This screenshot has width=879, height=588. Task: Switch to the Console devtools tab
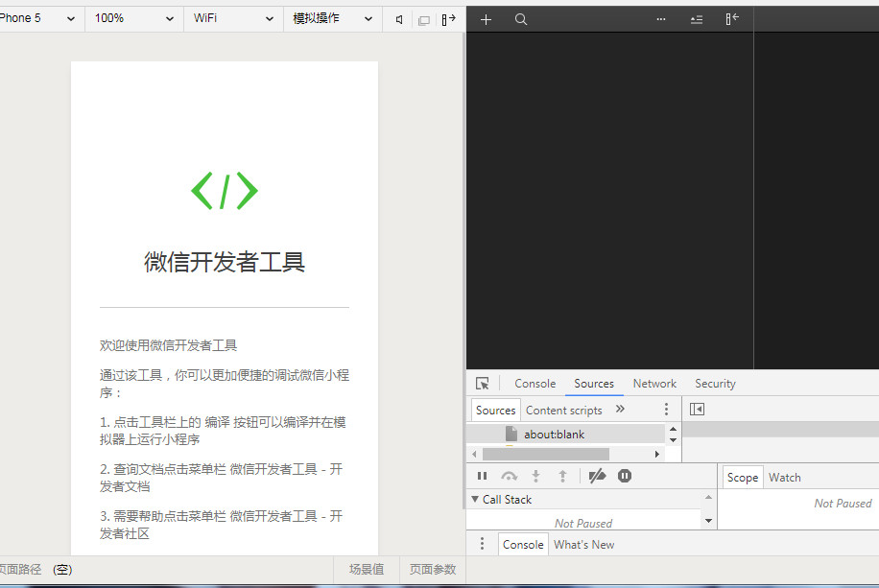coord(535,384)
